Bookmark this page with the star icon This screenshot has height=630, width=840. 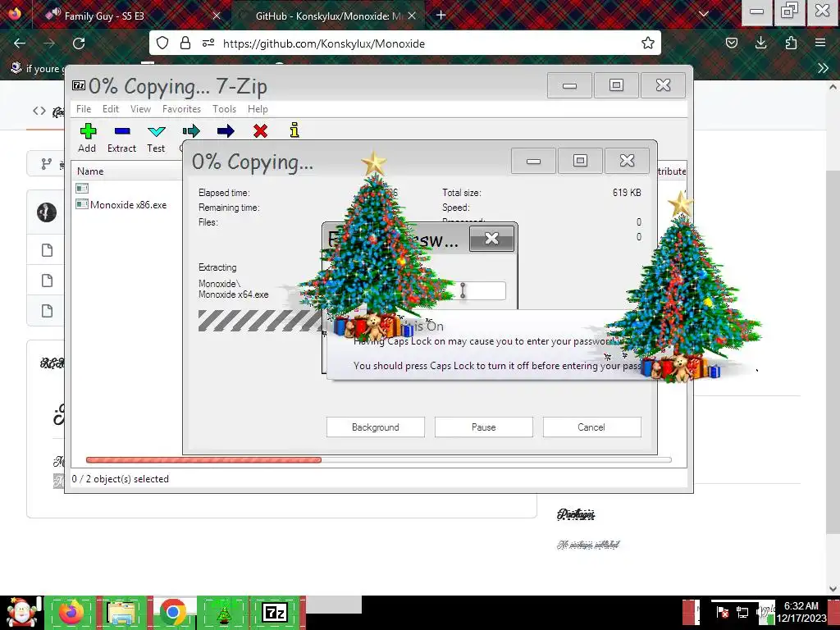[648, 43]
